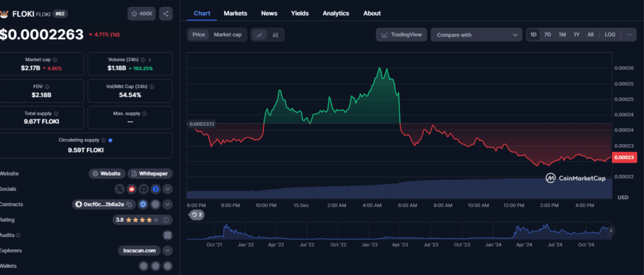Click the 9.59T FLOKI circulating supply value
The image size is (644, 275).
click(x=86, y=150)
